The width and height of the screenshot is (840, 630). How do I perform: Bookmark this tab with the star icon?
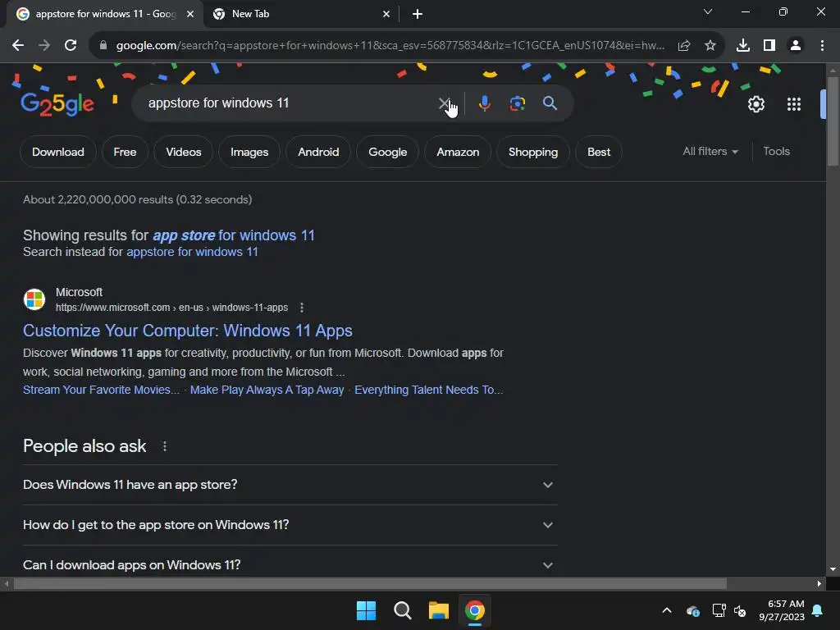pos(710,46)
